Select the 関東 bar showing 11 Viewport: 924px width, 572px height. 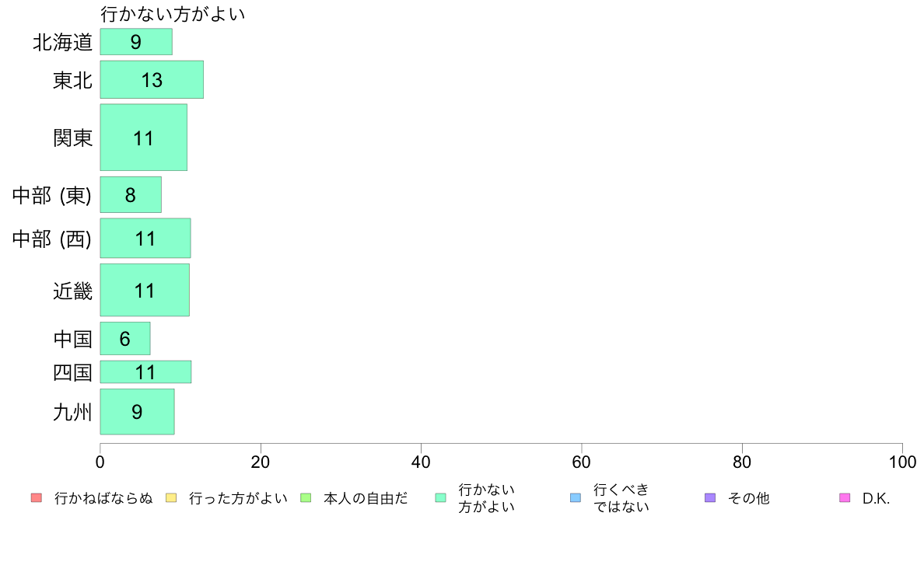144,138
